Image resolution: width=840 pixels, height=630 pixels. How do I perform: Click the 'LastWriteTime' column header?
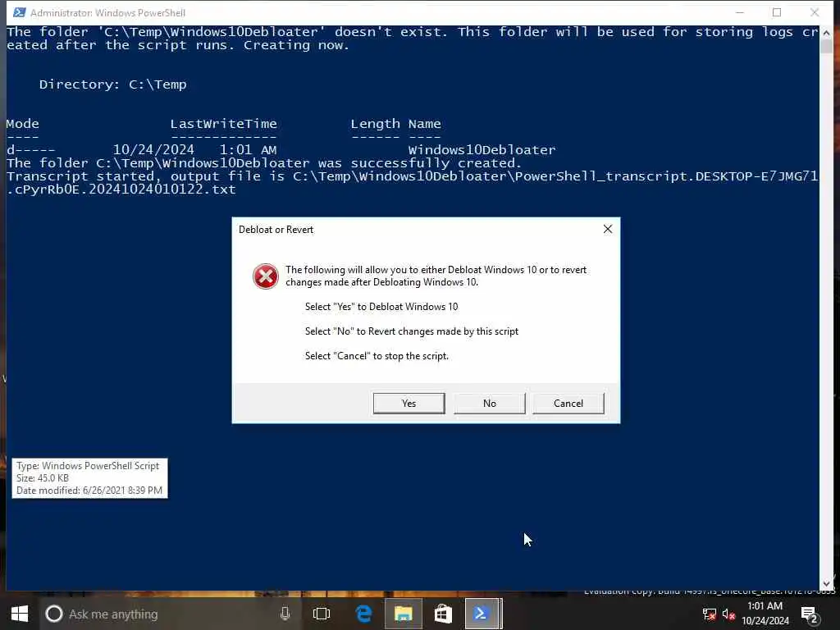pyautogui.click(x=223, y=124)
